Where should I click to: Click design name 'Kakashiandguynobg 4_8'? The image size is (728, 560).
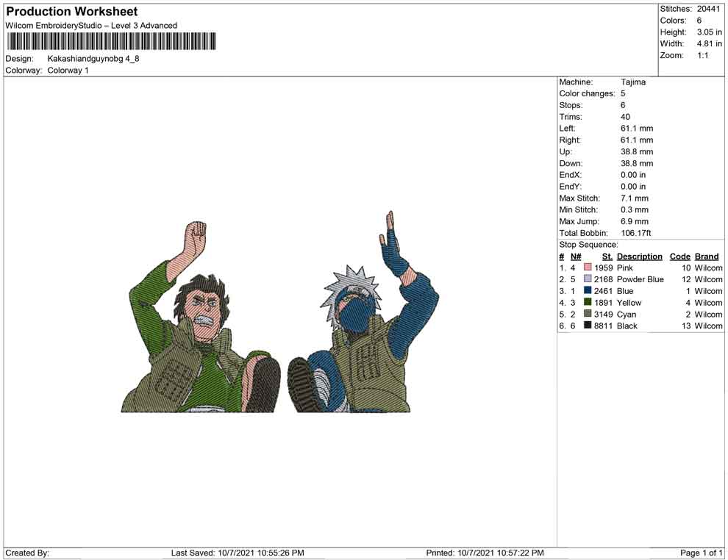tap(93, 59)
